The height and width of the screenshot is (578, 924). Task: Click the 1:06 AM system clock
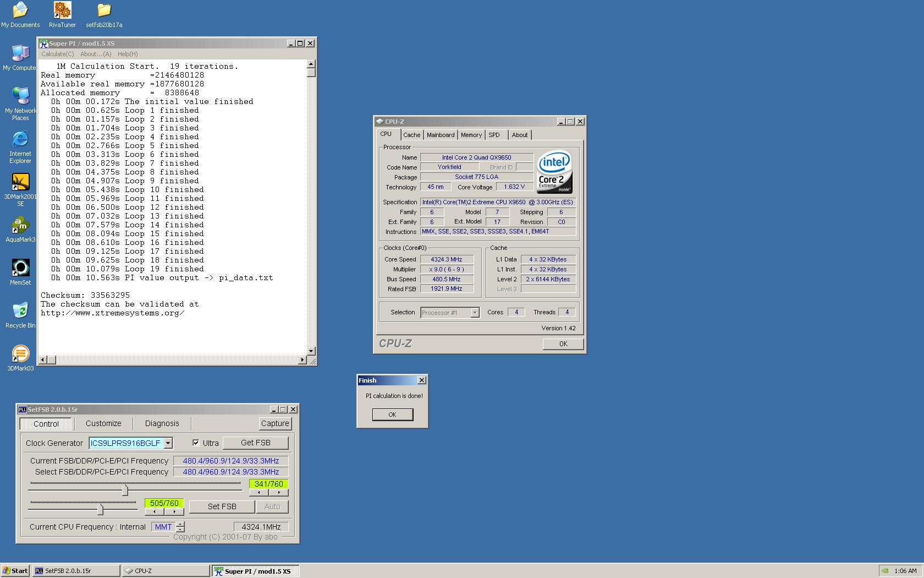905,571
